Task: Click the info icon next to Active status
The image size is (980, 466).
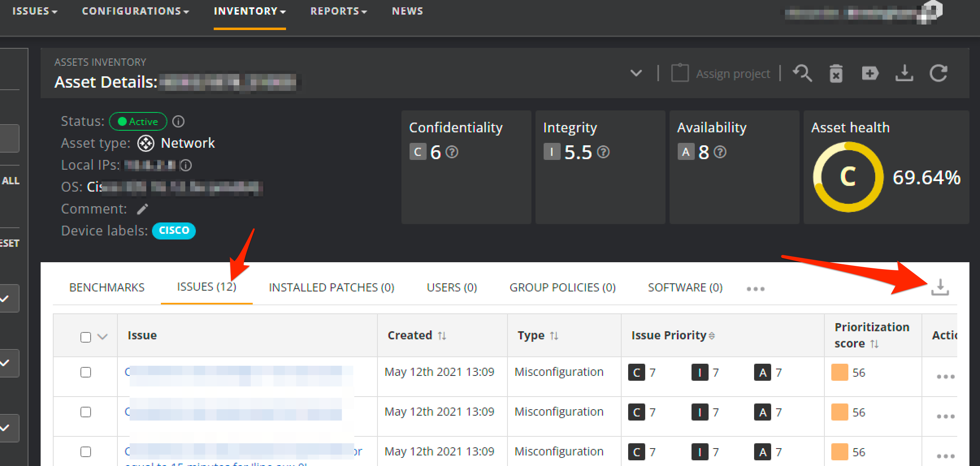Action: (x=178, y=121)
